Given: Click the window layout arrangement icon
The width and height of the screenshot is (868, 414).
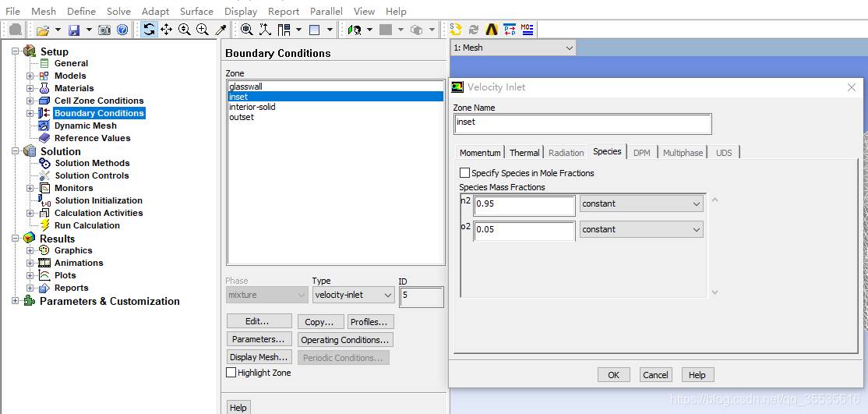Looking at the screenshot, I should (284, 30).
